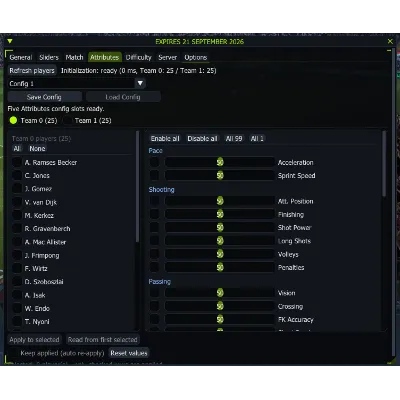Enable the Acceleration attribute checkbox
The width and height of the screenshot is (400, 400).
pyautogui.click(x=154, y=162)
